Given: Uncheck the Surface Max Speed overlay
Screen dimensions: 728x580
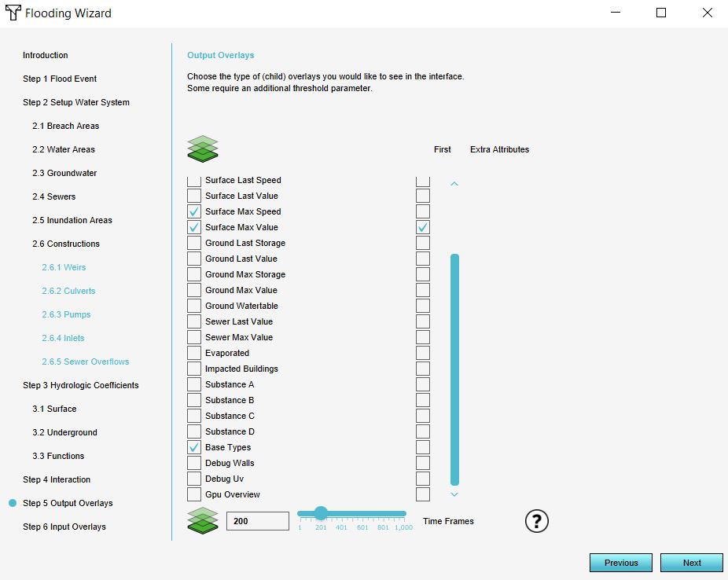Looking at the screenshot, I should [x=194, y=211].
